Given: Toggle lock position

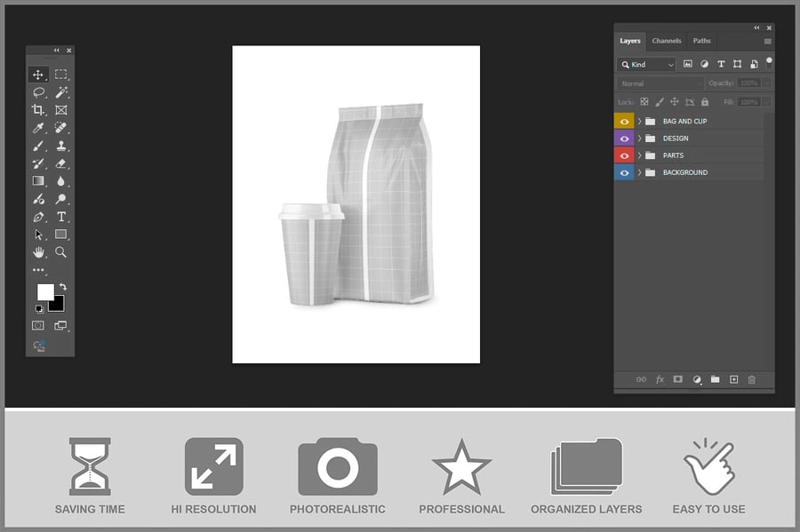Looking at the screenshot, I should [x=675, y=102].
